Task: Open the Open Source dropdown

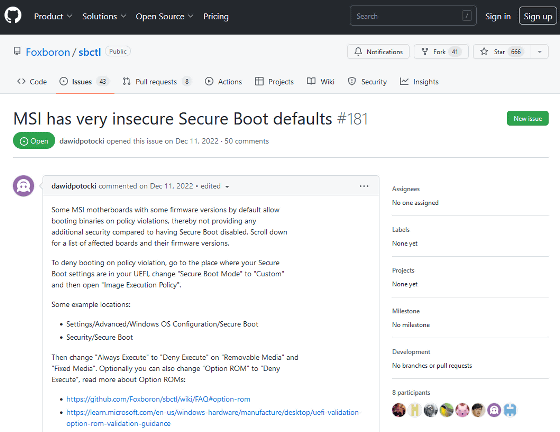Action: point(164,16)
